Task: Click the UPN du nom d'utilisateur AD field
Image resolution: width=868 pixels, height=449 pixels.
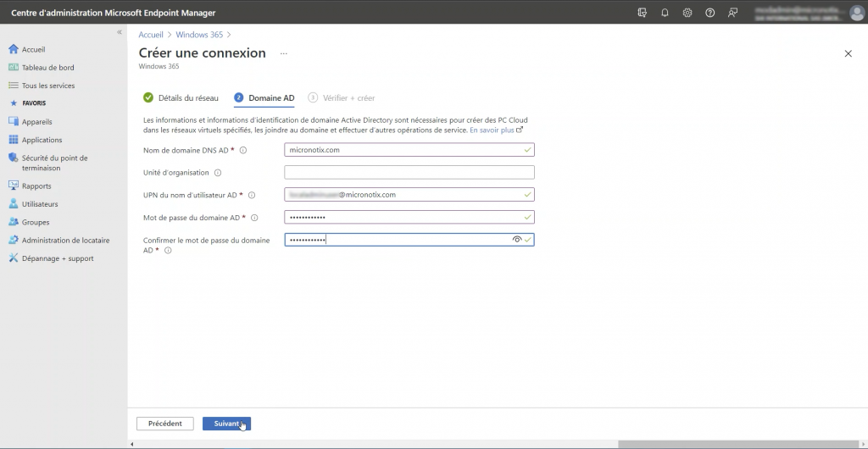Action: pyautogui.click(x=409, y=195)
